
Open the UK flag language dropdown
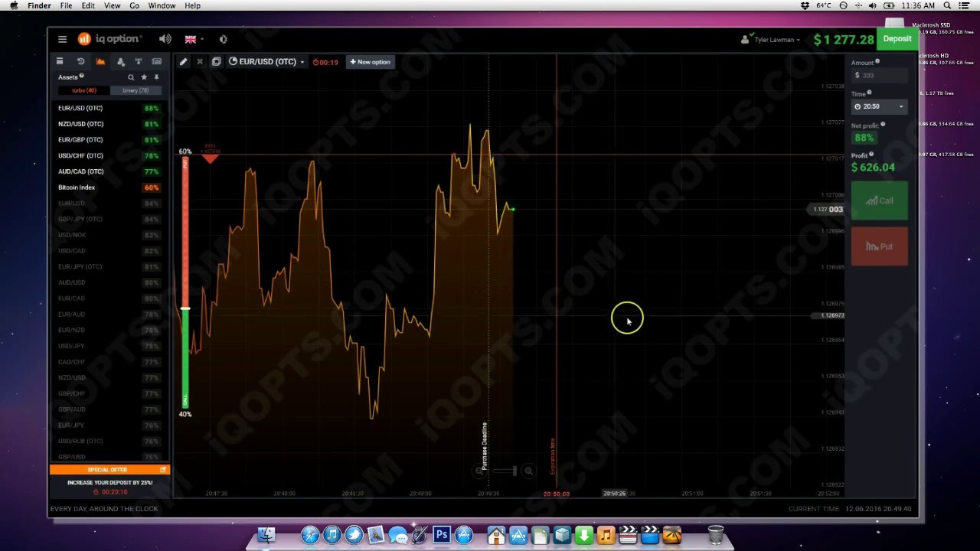point(193,39)
